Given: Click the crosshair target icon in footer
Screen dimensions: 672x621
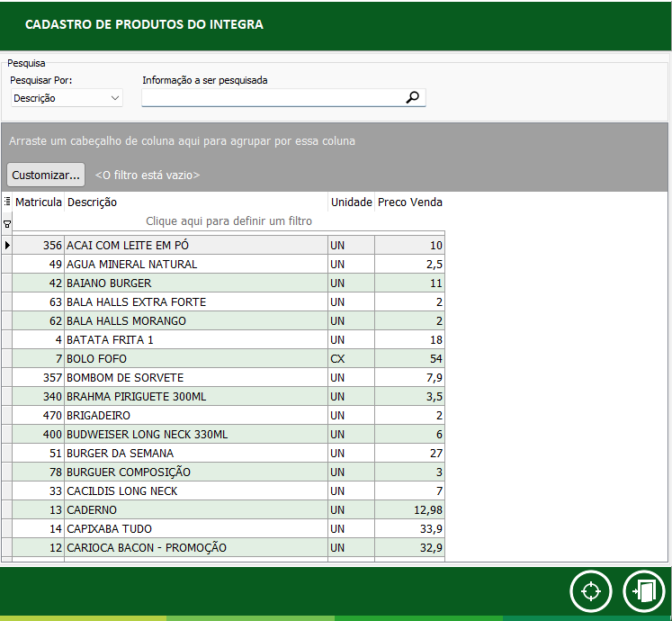Looking at the screenshot, I should point(590,591).
